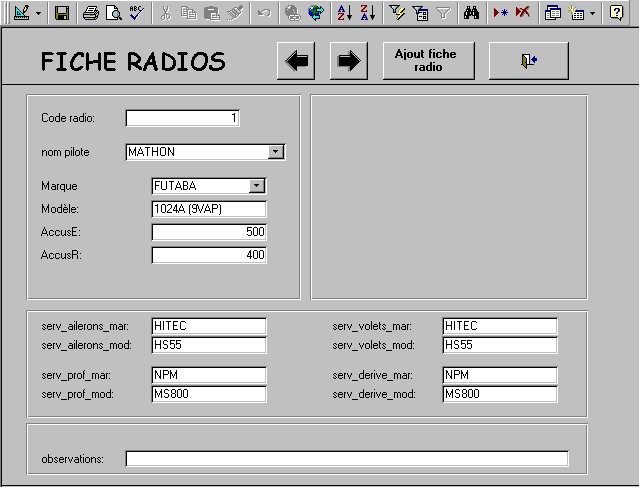Click the Ajout fiche radio button
Image resolution: width=639 pixels, height=487 pixels.
pyautogui.click(x=429, y=61)
